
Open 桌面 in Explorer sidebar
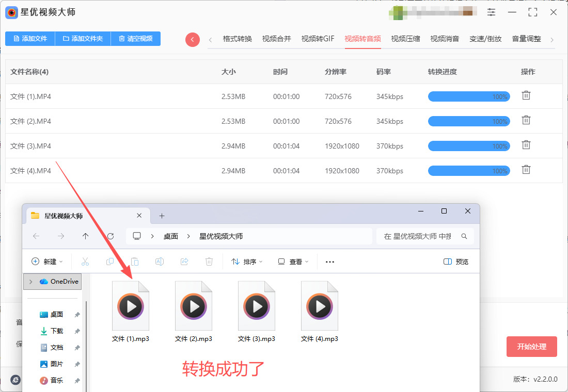pyautogui.click(x=57, y=315)
